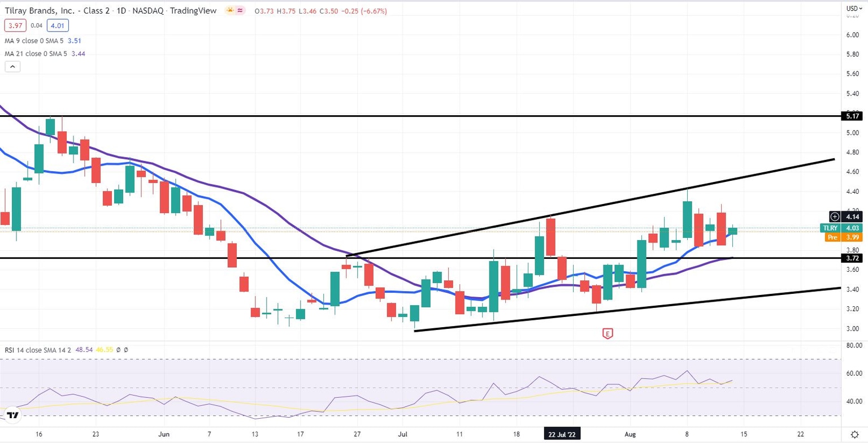Open symbol search via the Tilray Brands title
Screen dimensions: 868x443
[57, 10]
